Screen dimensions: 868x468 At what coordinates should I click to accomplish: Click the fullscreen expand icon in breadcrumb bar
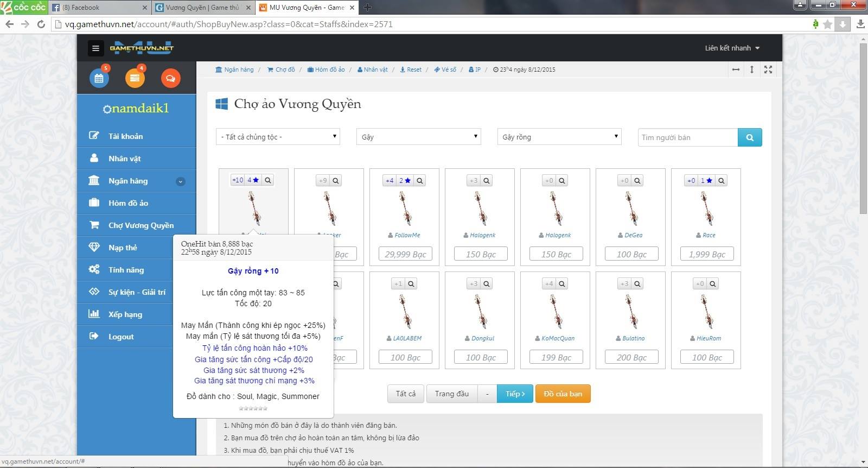[x=768, y=69]
